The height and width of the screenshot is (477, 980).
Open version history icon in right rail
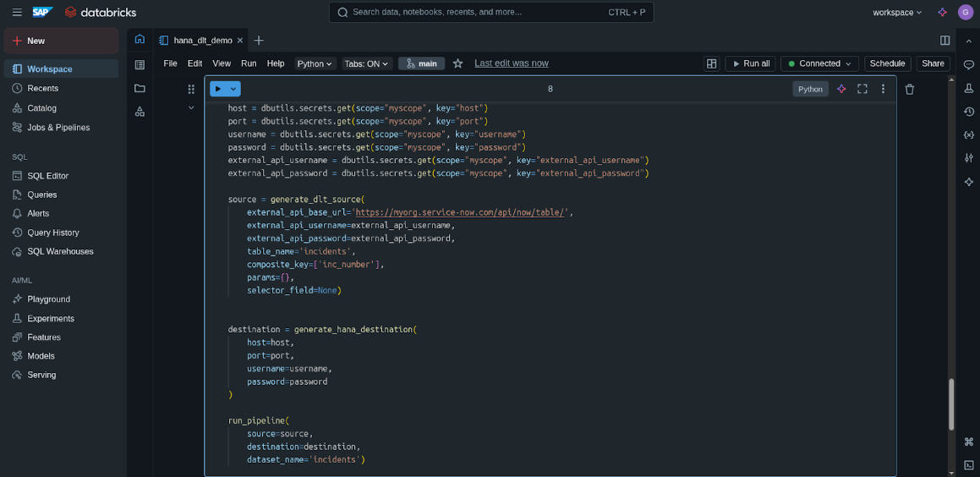(969, 112)
